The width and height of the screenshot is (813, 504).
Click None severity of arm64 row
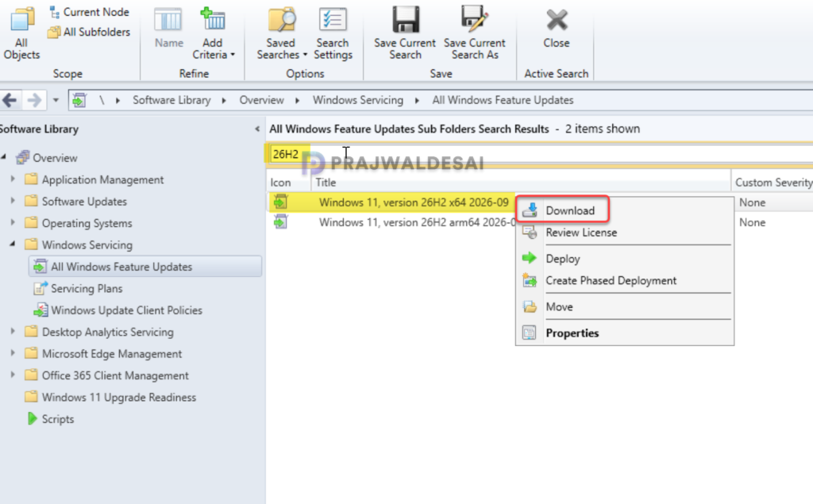point(752,222)
